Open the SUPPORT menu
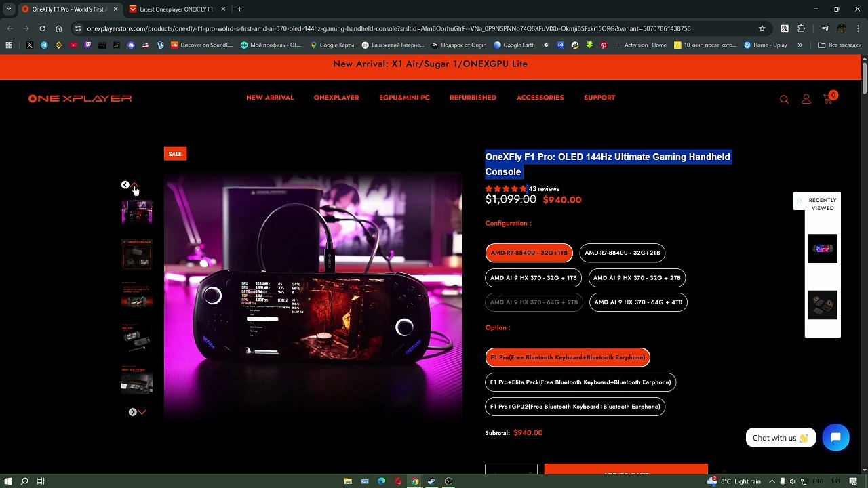This screenshot has width=868, height=488. (x=599, y=98)
